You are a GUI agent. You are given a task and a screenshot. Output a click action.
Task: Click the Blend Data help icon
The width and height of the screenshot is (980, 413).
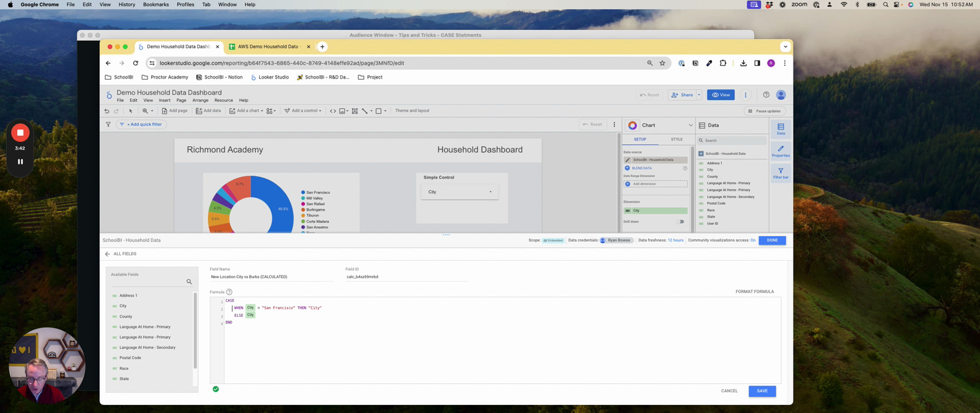(685, 168)
